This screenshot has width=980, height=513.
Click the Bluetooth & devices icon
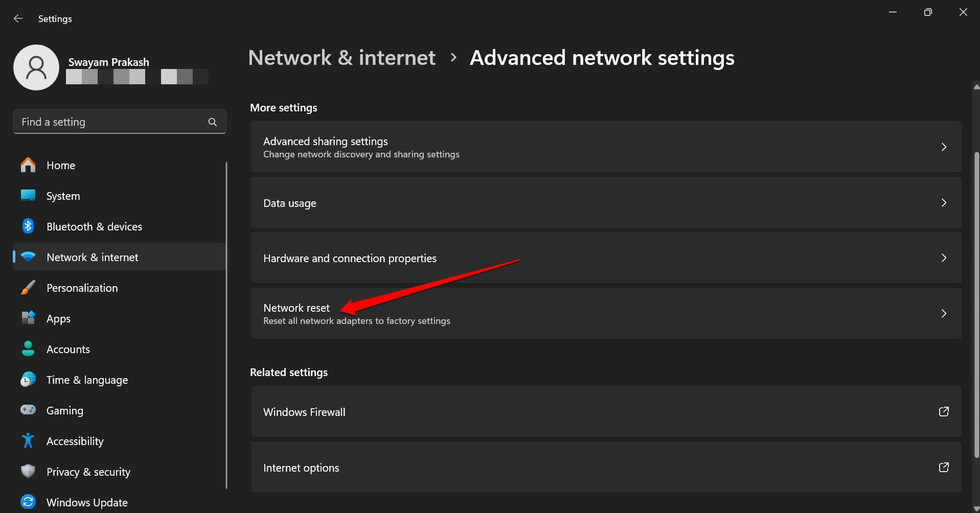pos(28,226)
